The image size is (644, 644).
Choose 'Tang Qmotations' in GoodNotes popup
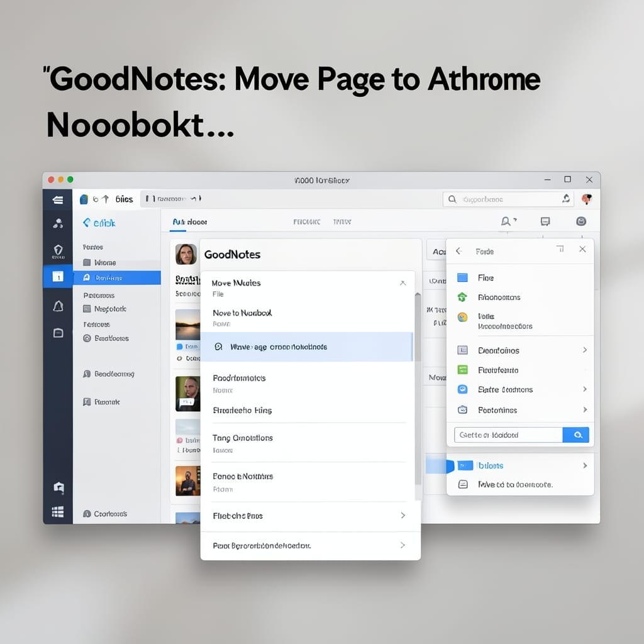[242, 438]
